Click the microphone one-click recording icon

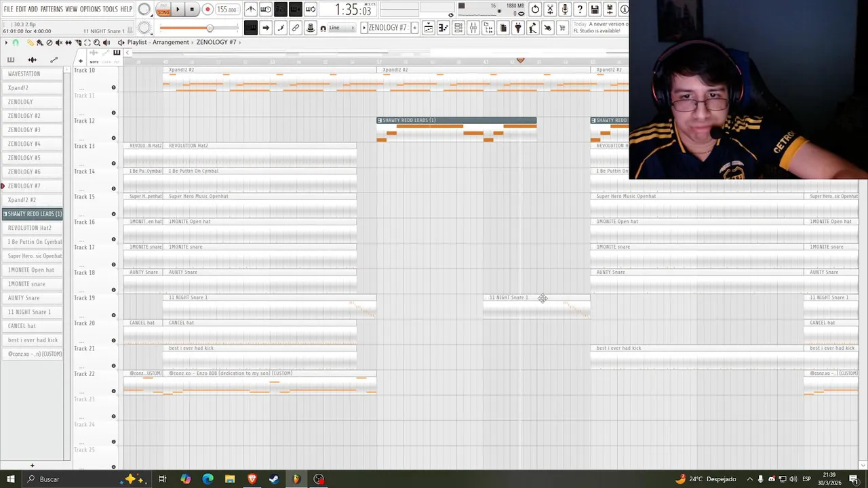[565, 9]
